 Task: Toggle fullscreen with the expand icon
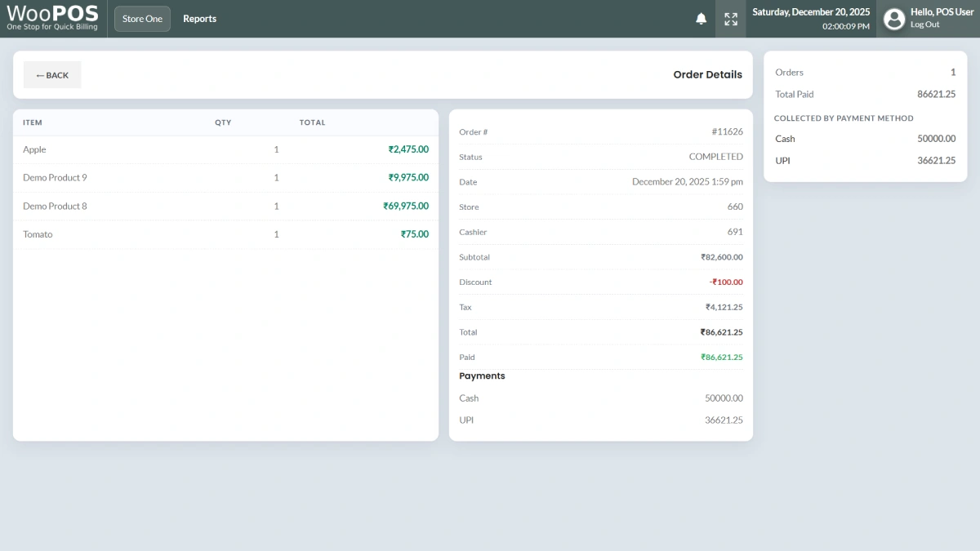(x=731, y=19)
